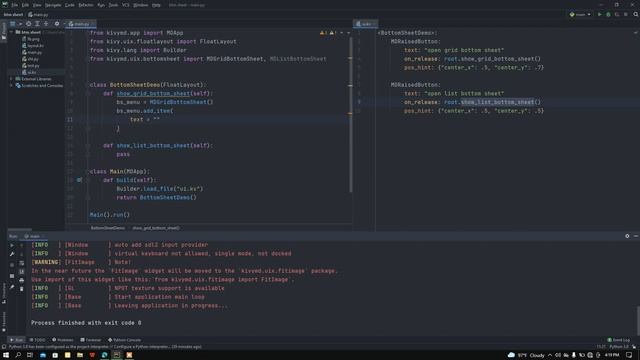The width and height of the screenshot is (640, 360).
Task: Click the Windows taskbar search icon
Action: click(18, 355)
